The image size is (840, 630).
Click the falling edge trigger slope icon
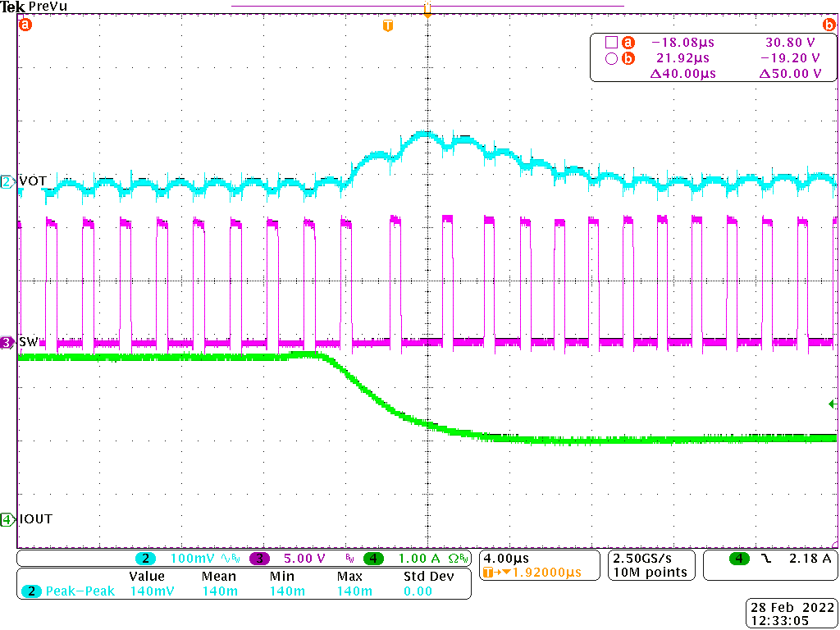point(763,559)
